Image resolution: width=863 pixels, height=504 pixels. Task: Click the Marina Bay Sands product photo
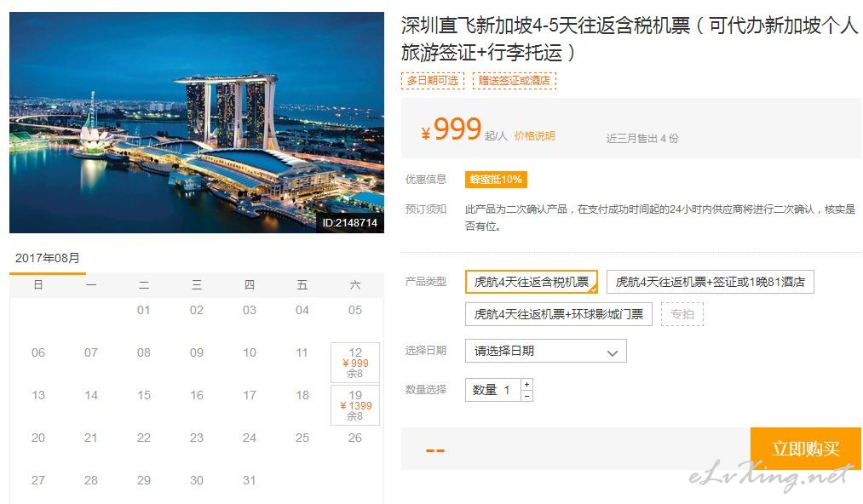[x=197, y=122]
